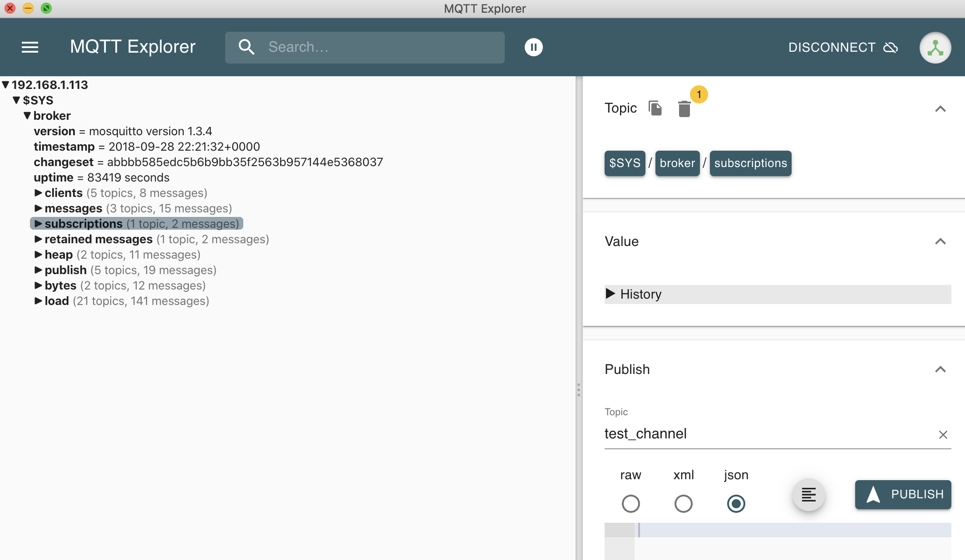Pause topic updates with pause button

tap(534, 47)
